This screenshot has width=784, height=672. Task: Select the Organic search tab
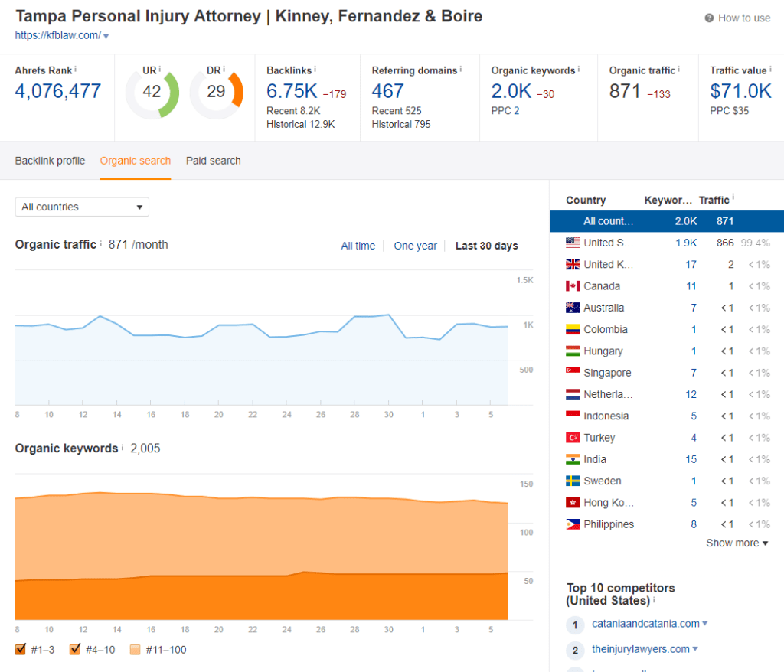point(136,161)
